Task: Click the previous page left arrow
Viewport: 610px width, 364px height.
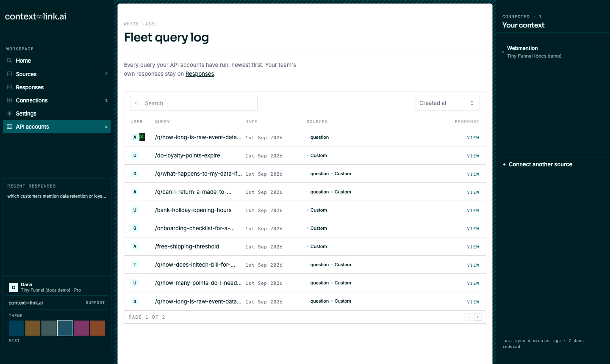Action: click(469, 317)
